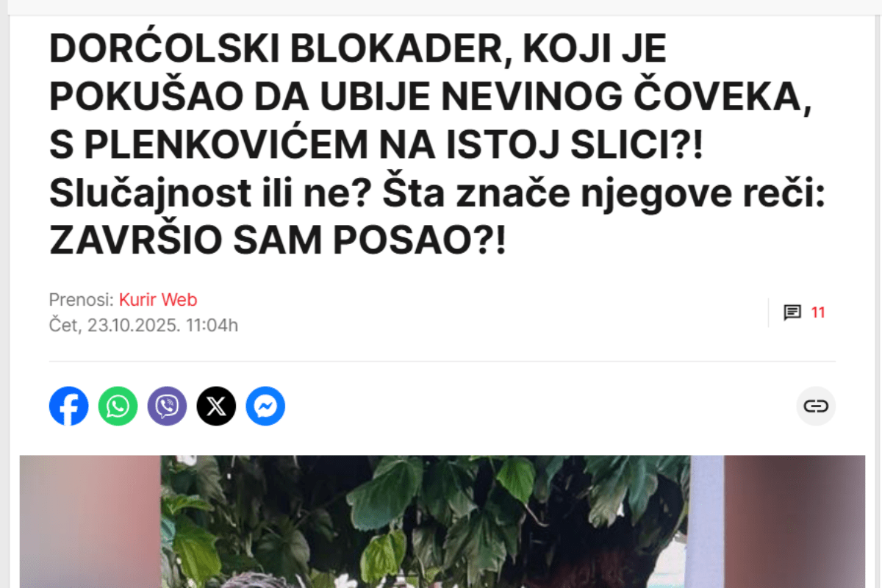882x588 pixels.
Task: Share the article via WhatsApp
Action: [118, 406]
